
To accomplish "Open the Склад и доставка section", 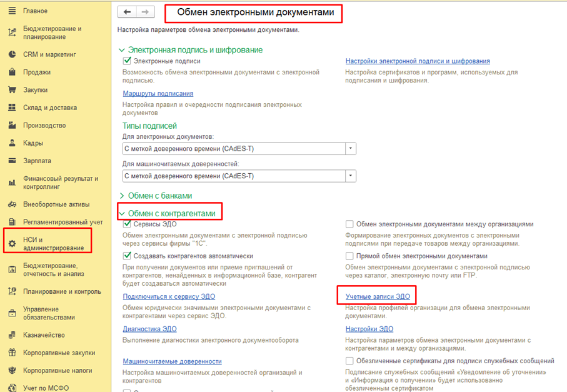I will tap(50, 108).
